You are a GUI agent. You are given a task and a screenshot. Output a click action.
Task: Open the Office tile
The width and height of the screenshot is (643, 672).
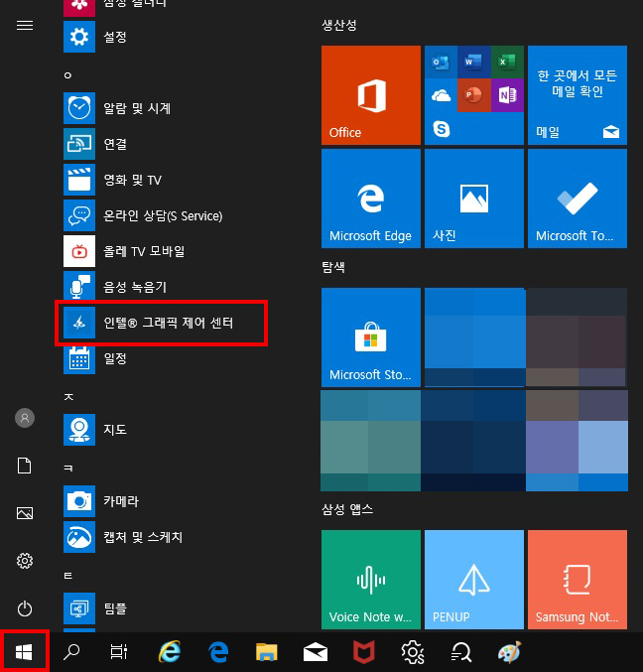click(370, 95)
